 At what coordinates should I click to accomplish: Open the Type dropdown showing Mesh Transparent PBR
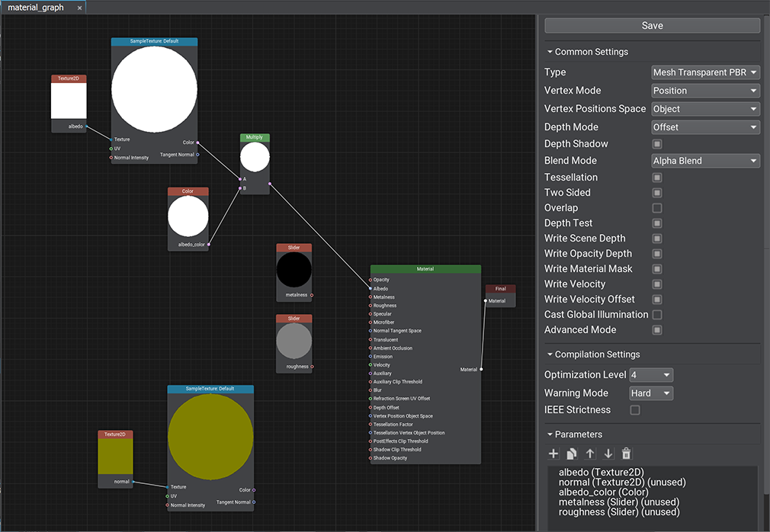pyautogui.click(x=706, y=72)
